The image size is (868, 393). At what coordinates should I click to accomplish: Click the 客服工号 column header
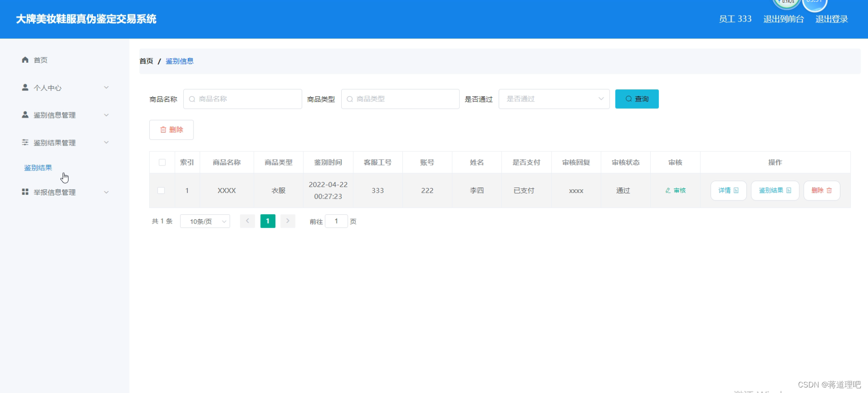pyautogui.click(x=378, y=162)
